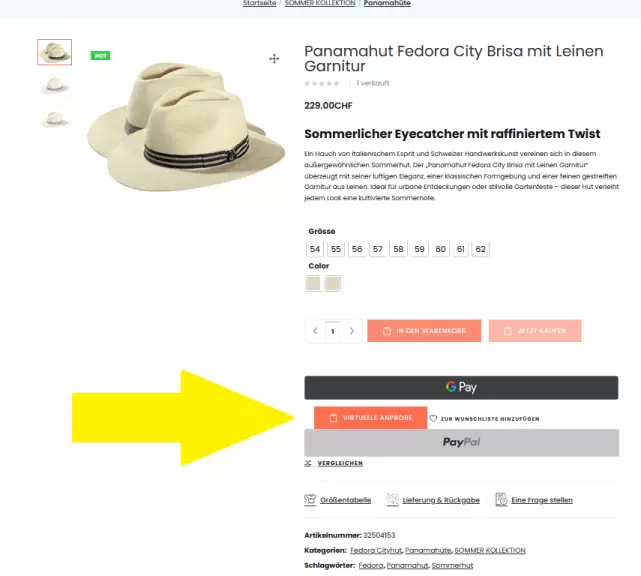Click the Größentabelle shirt icon
The height and width of the screenshot is (576, 641).
(310, 500)
